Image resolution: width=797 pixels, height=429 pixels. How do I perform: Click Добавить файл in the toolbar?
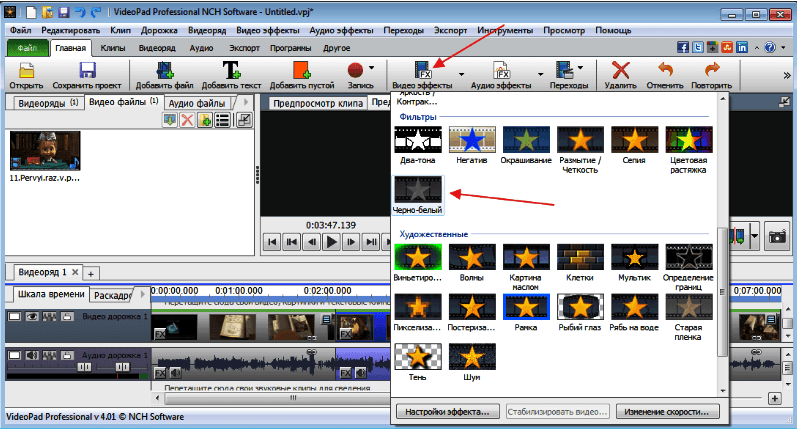point(164,75)
